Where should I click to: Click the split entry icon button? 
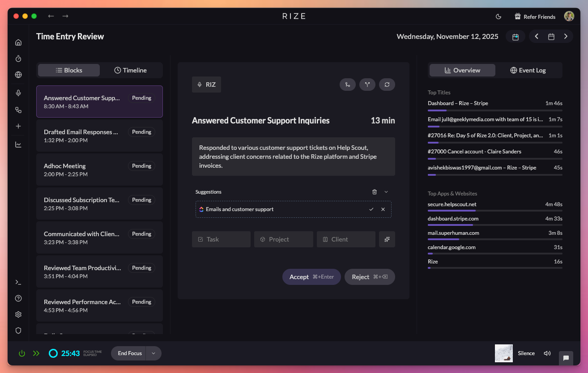pyautogui.click(x=367, y=85)
